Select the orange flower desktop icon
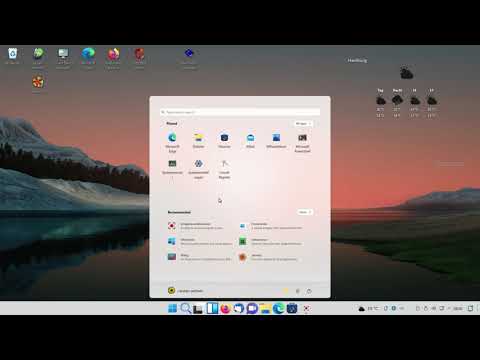 click(x=38, y=83)
